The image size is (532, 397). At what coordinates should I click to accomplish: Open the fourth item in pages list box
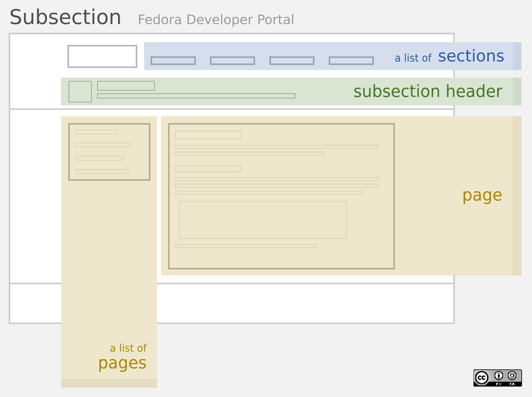pyautogui.click(x=102, y=171)
